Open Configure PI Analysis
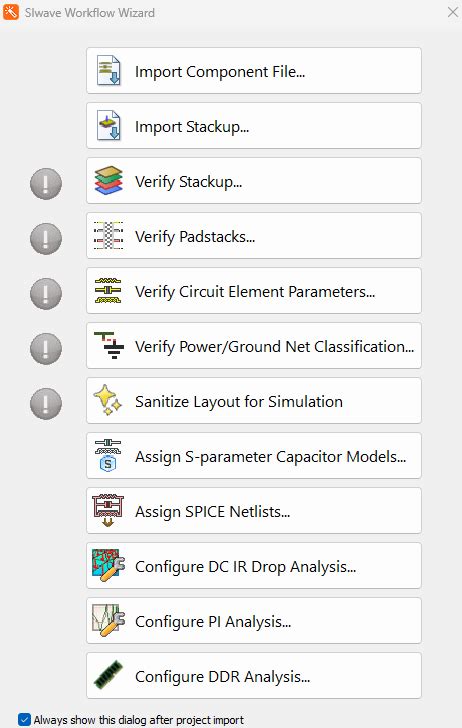The width and height of the screenshot is (462, 728). [x=254, y=620]
